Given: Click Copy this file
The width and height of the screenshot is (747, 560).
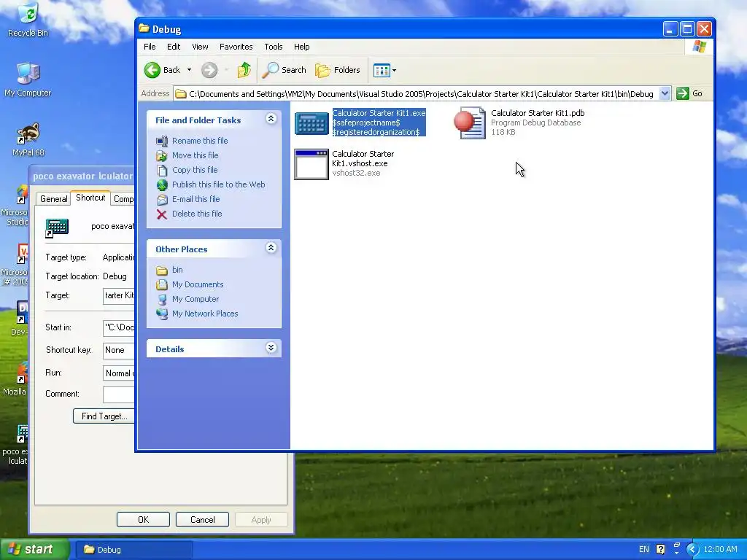Looking at the screenshot, I should [194, 170].
